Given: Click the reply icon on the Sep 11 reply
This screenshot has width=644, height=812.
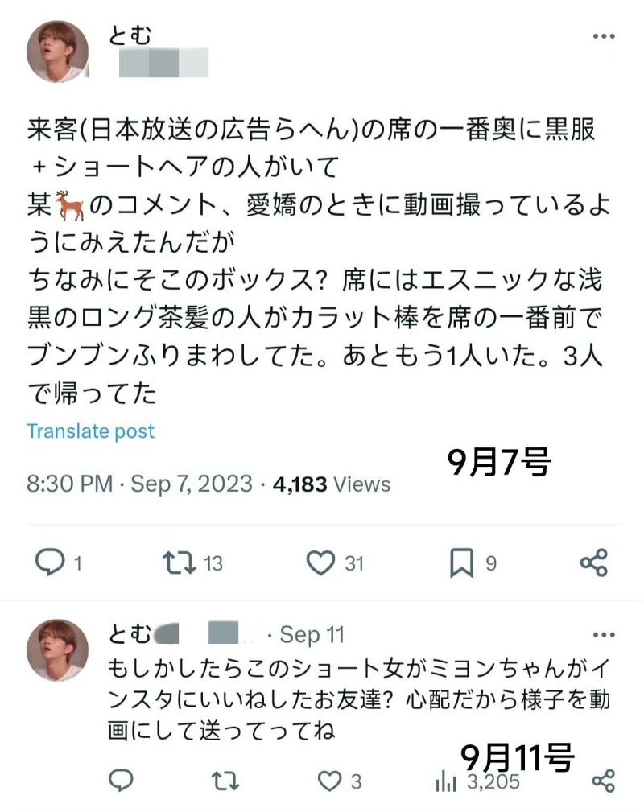Looking at the screenshot, I should pos(121,780).
